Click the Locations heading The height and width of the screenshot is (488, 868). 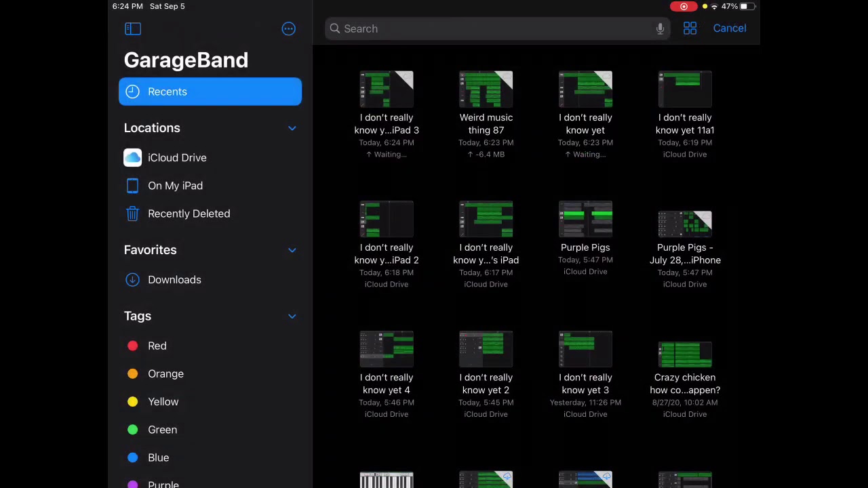pos(152,128)
